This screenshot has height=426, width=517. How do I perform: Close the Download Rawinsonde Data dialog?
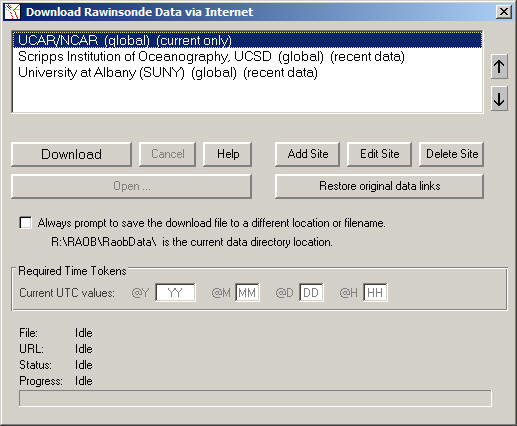tap(503, 12)
